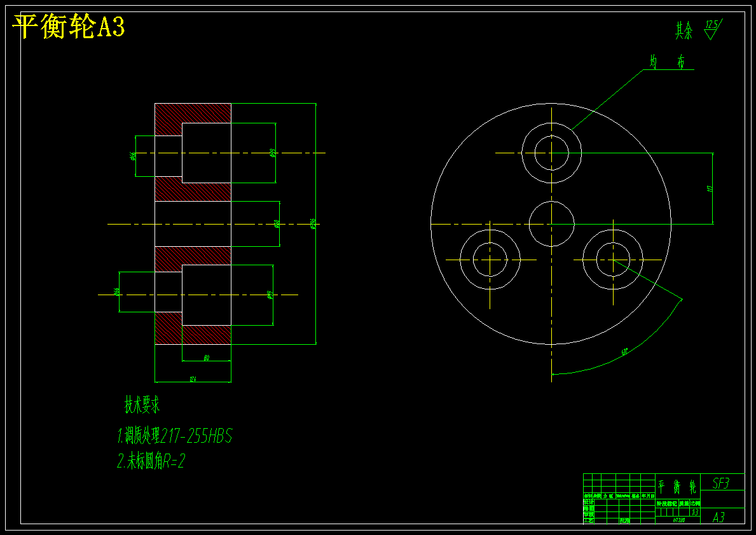
Task: Click the 设计 row label
Action: [589, 502]
